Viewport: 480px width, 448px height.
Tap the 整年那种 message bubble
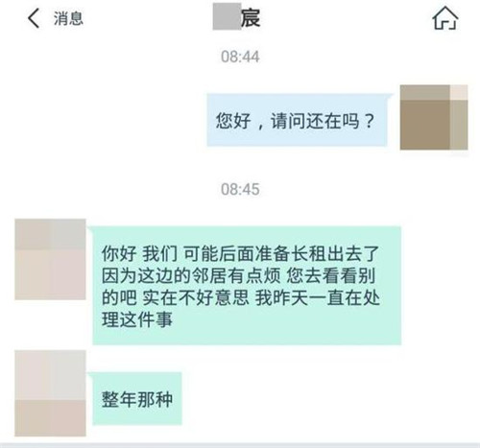point(137,399)
